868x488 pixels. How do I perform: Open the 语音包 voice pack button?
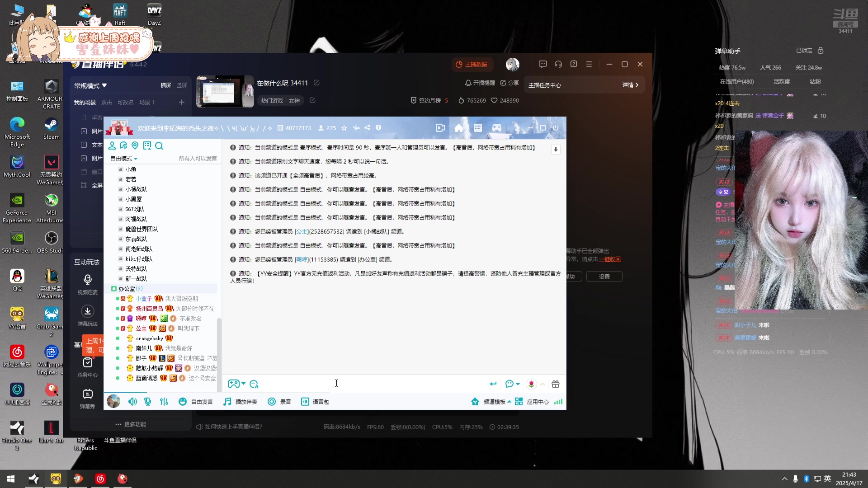pyautogui.click(x=315, y=402)
